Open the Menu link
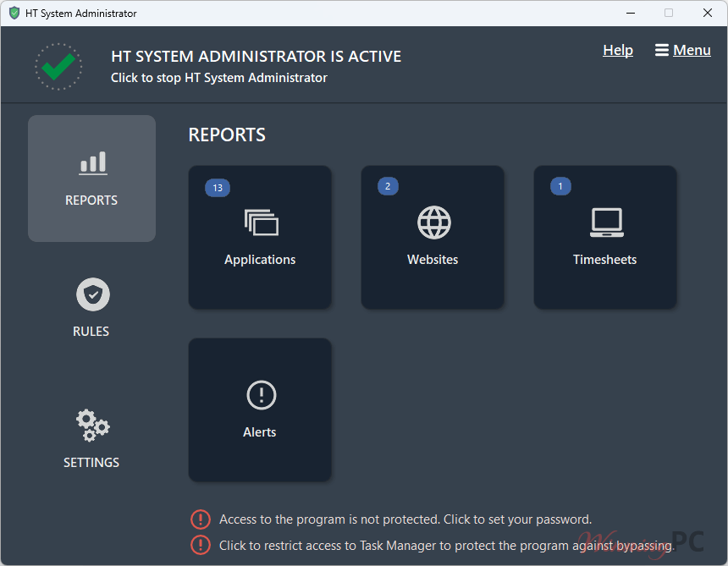 [692, 50]
